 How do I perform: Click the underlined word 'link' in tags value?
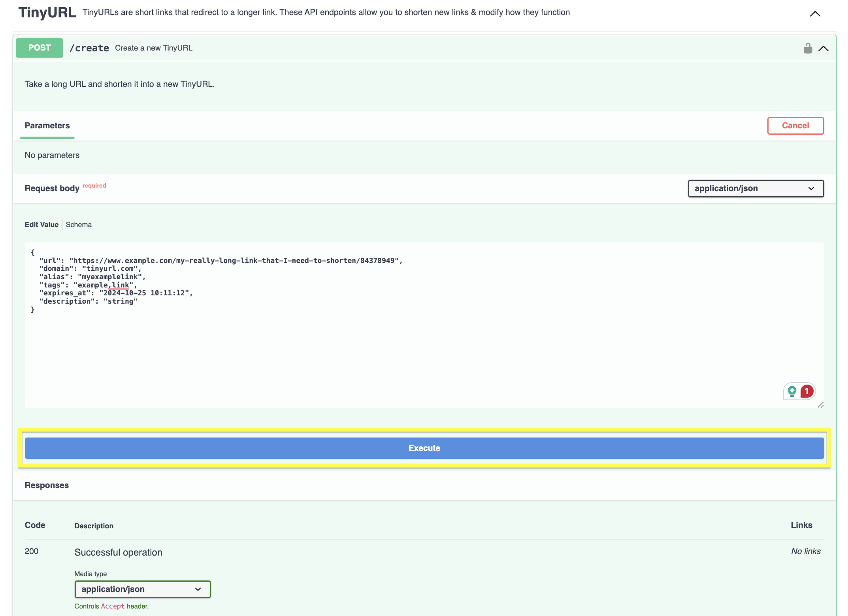point(121,285)
